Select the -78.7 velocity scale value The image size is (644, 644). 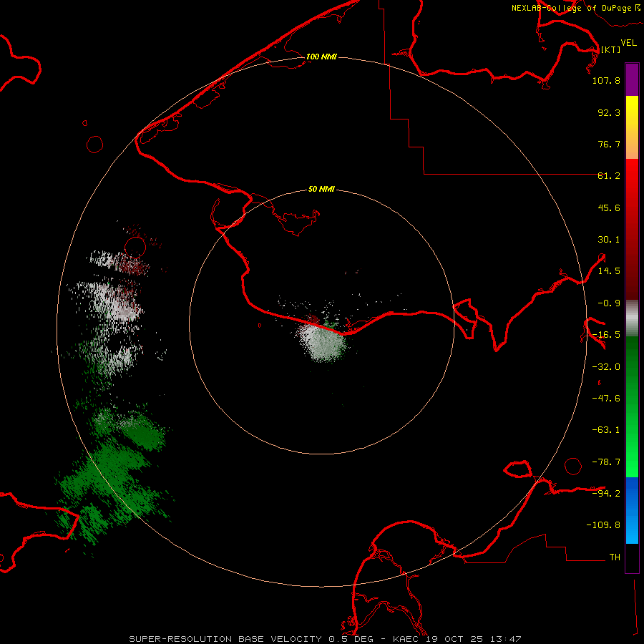pyautogui.click(x=606, y=462)
